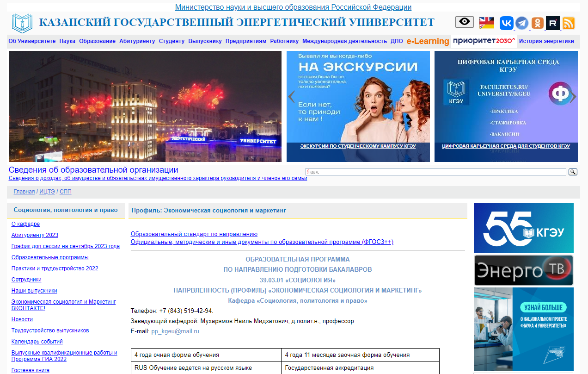Screen dimensions: 588x374
Task: Open Абитуриенту 2023 sidebar link
Action: pos(35,235)
